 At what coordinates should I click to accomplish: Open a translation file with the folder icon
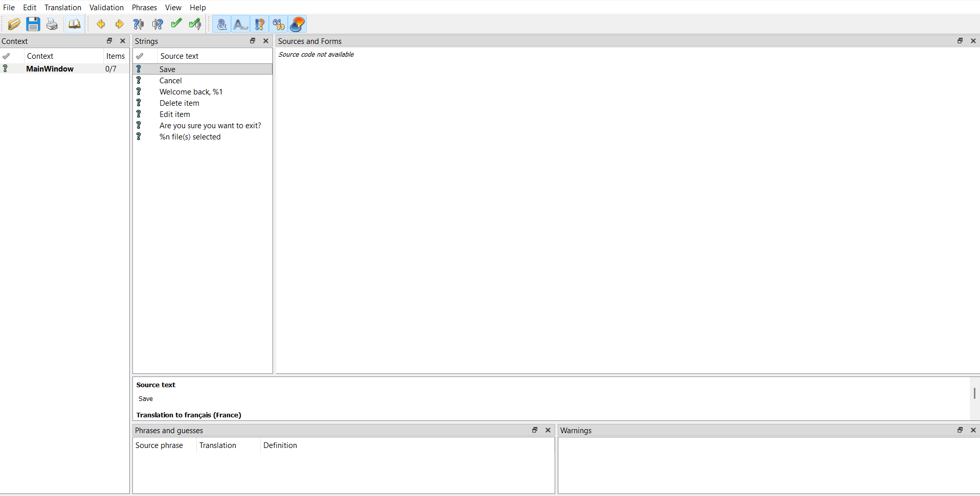[x=14, y=24]
